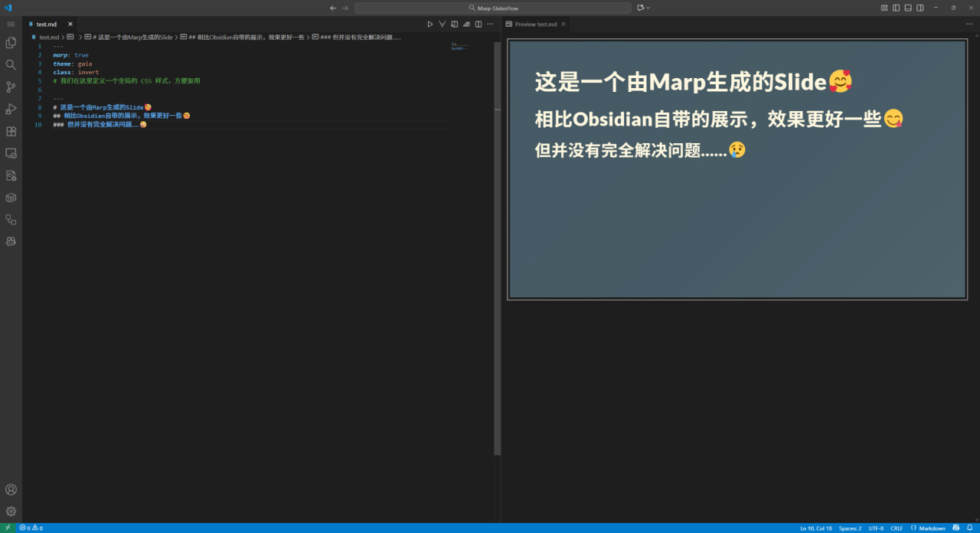This screenshot has width=980, height=533.
Task: Click line 9 '## 相比Obsidian' in editor
Action: pos(122,116)
